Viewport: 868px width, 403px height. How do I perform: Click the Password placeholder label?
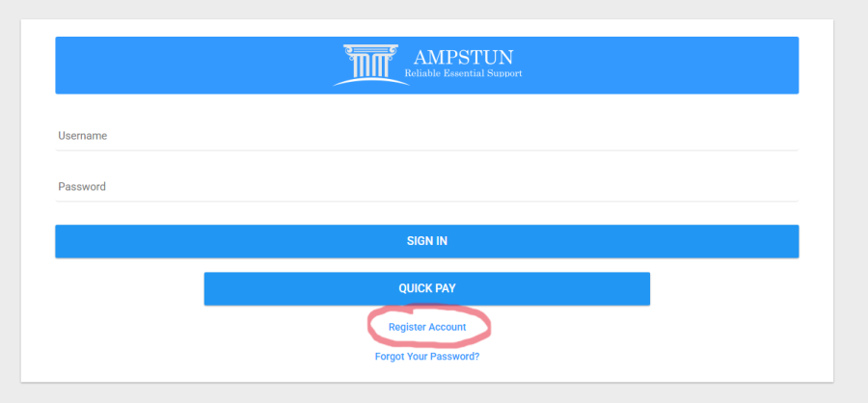[82, 186]
